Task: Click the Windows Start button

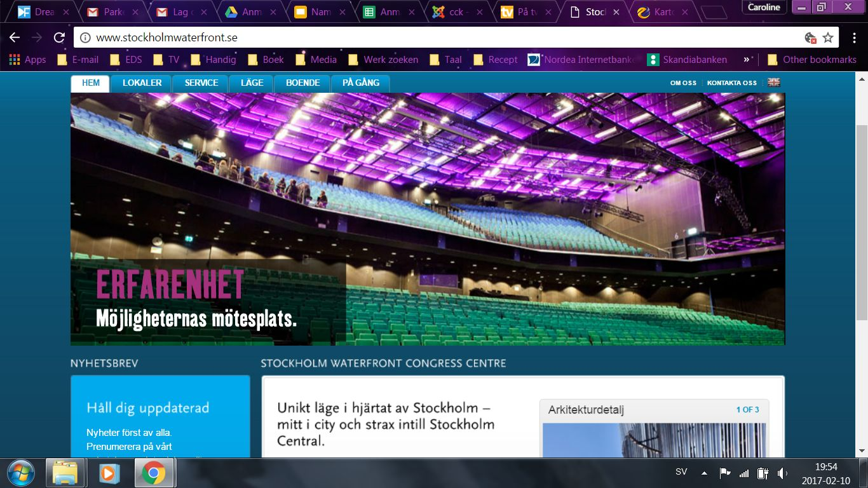Action: [22, 473]
